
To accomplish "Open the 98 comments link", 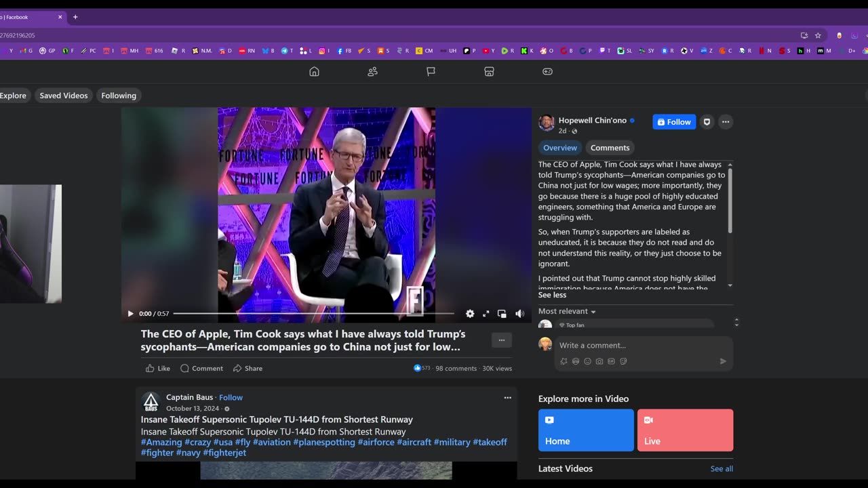I will pyautogui.click(x=456, y=368).
